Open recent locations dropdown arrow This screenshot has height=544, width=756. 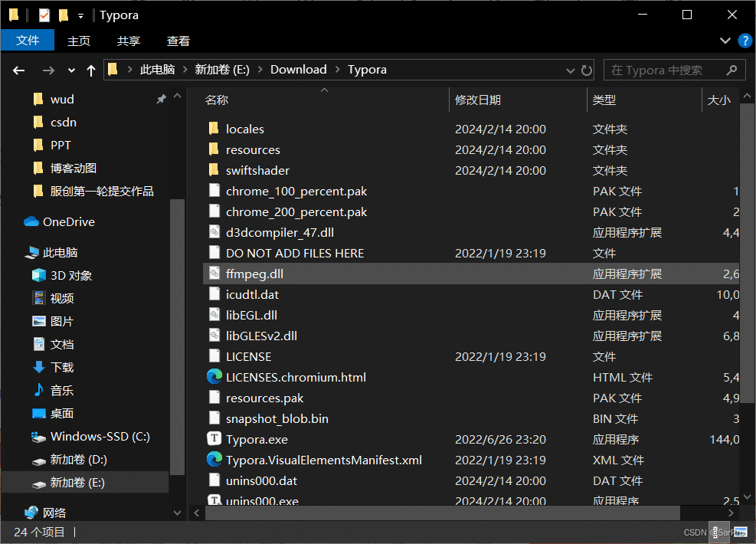71,70
